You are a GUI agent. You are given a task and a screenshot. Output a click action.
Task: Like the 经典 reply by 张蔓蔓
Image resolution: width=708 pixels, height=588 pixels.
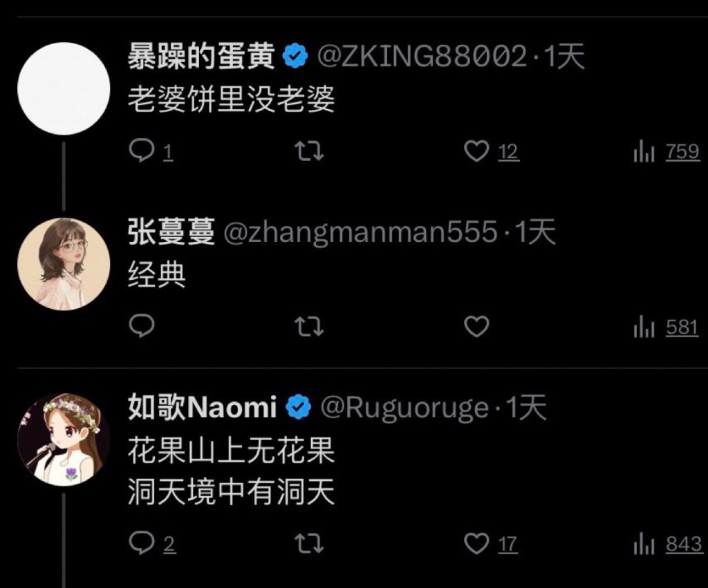(477, 326)
